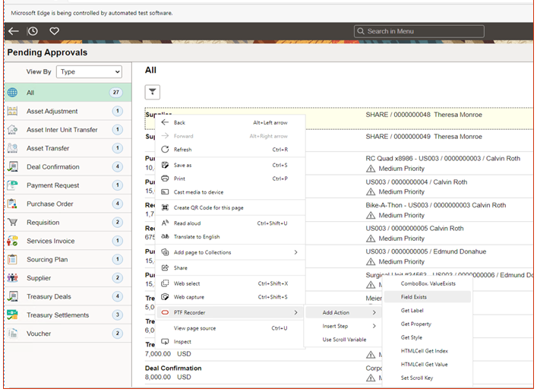Screen dimensions: 537x392
Task: Choose Translate to English
Action: click(x=229, y=237)
